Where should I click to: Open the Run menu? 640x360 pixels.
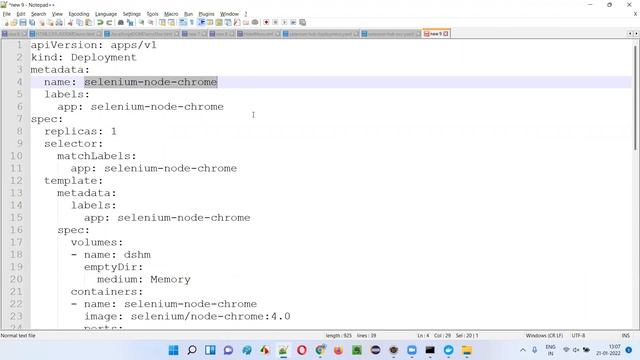pyautogui.click(x=188, y=14)
